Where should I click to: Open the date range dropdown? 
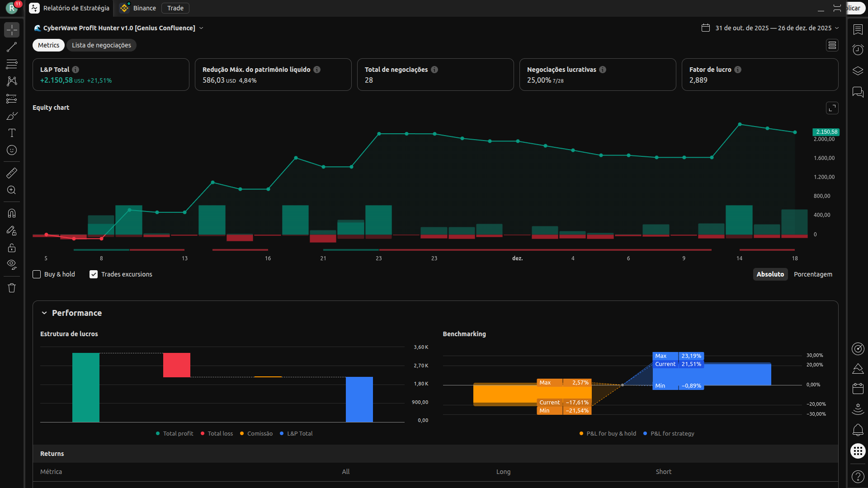[x=777, y=28]
